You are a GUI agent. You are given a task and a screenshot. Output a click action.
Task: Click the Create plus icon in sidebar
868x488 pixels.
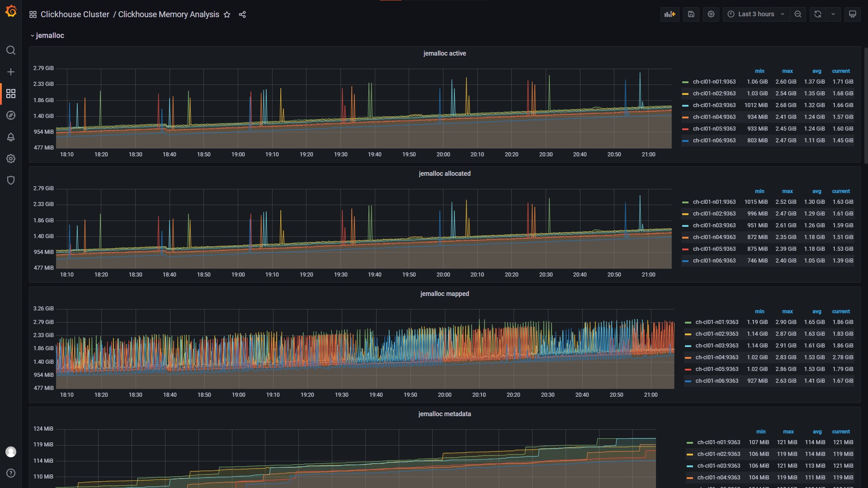[x=11, y=72]
